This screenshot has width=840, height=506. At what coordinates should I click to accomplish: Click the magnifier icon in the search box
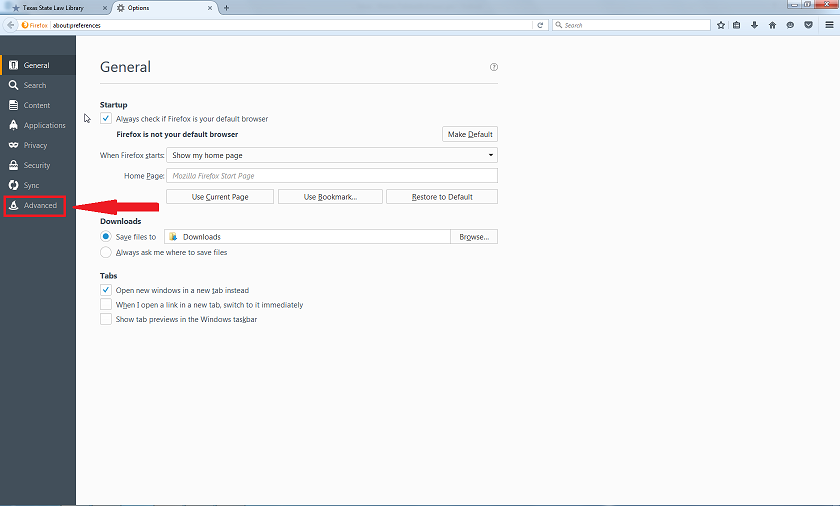tap(559, 25)
